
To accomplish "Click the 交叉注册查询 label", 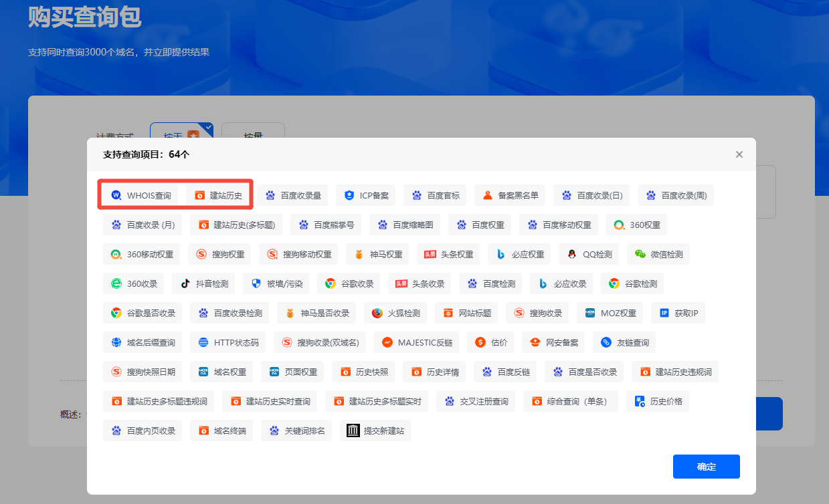I will click(x=484, y=402).
